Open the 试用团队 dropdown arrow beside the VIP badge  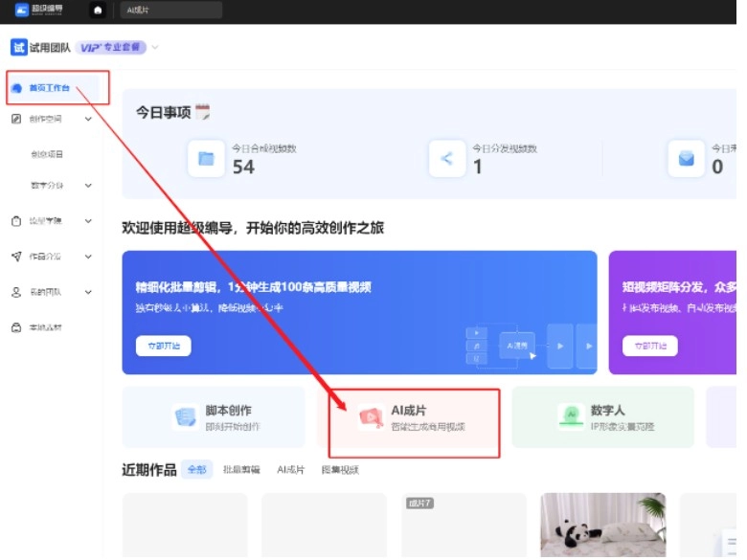pyautogui.click(x=155, y=48)
